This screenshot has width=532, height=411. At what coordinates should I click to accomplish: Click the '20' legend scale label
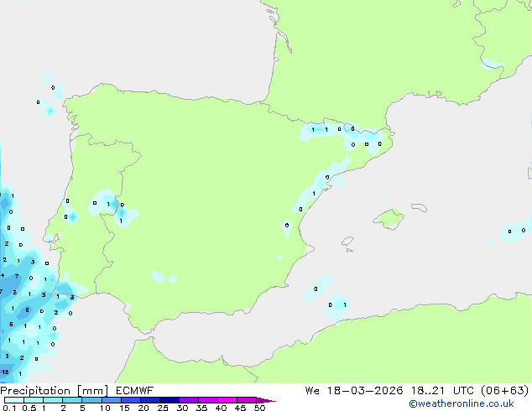(143, 408)
